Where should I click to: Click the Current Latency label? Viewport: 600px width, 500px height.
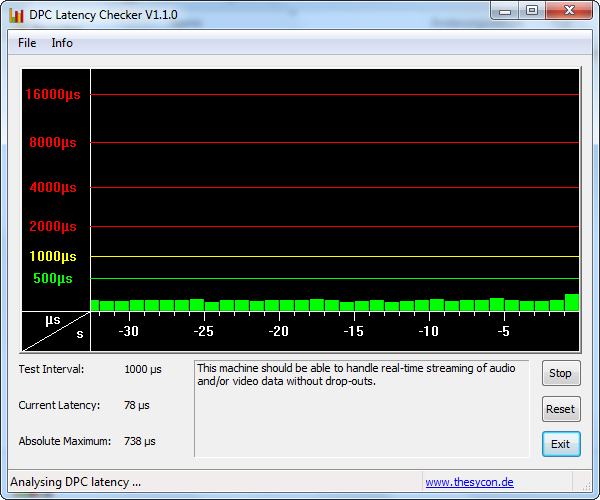(59, 405)
